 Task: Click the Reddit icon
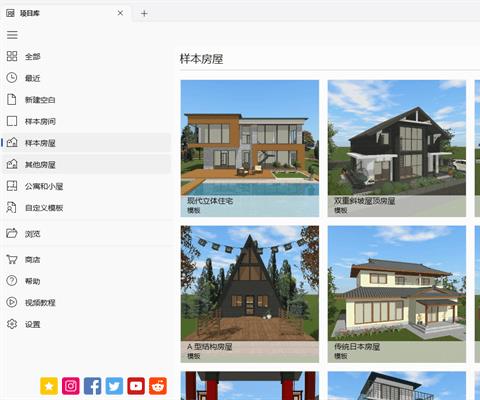[158, 386]
